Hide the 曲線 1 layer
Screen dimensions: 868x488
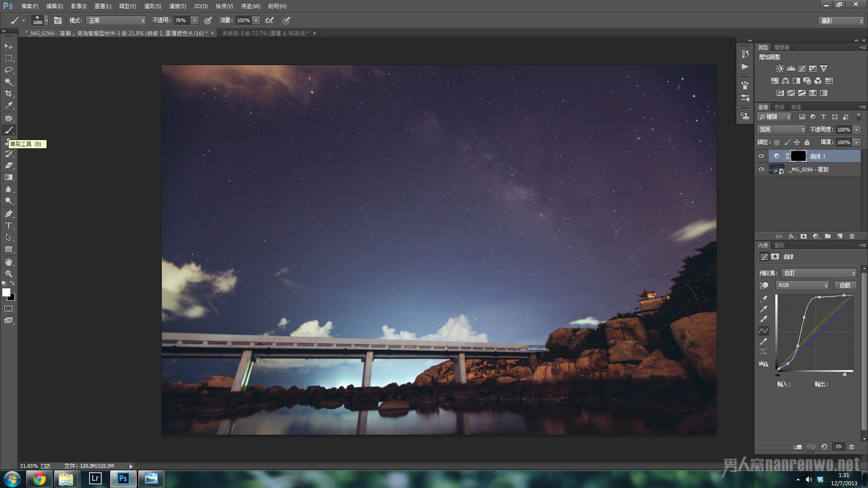click(x=761, y=156)
